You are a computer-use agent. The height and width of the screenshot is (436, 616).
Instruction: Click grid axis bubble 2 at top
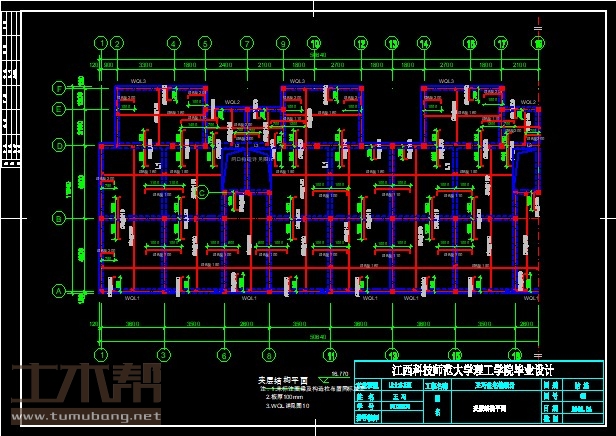(117, 43)
